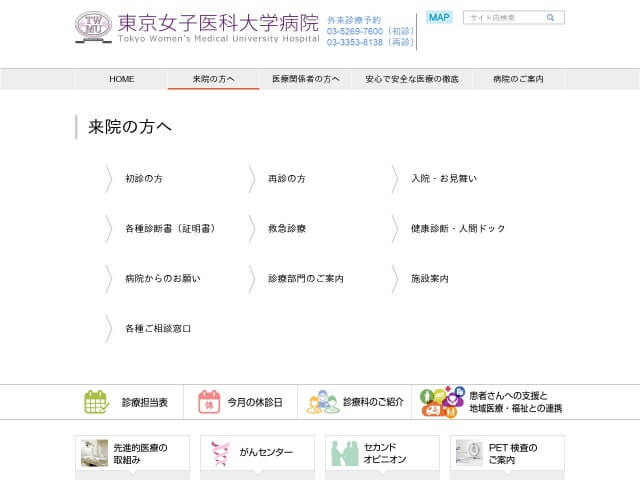640x480 pixels.
Task: Open がんセンター card text
Action: coord(266,452)
